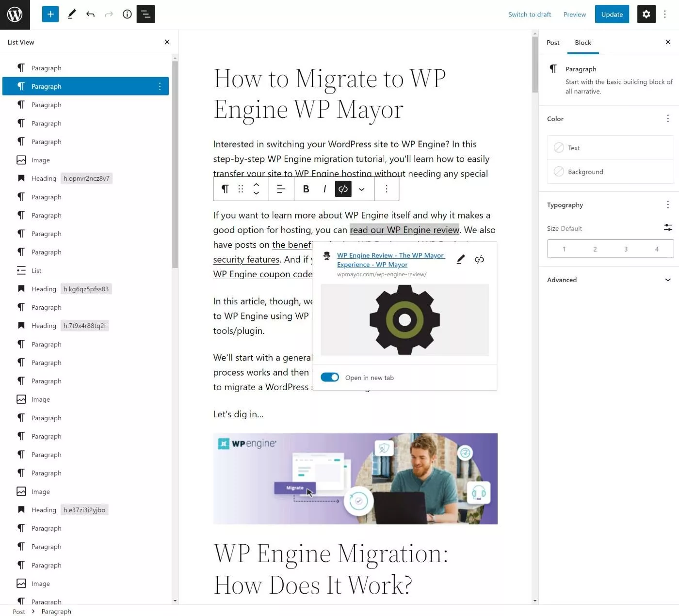
Task: Select font size 3 in size picker
Action: click(626, 249)
